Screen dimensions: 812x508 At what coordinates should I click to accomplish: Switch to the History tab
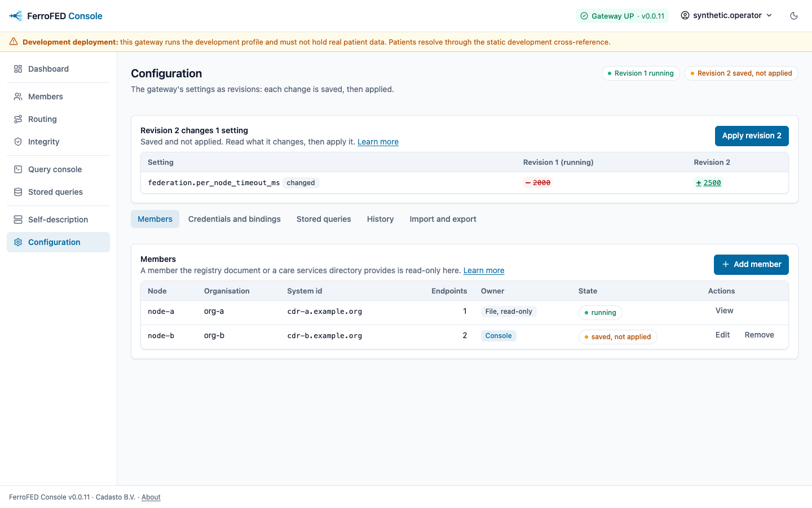coord(381,219)
